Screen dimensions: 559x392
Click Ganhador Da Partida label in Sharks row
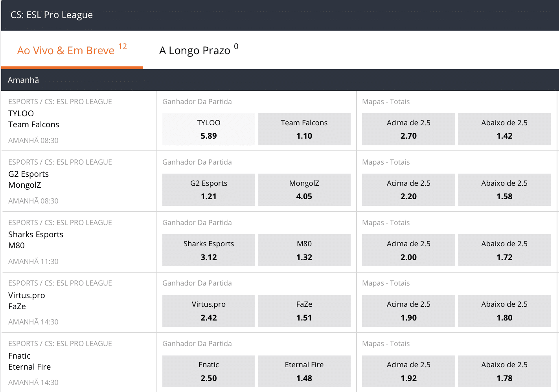(197, 223)
